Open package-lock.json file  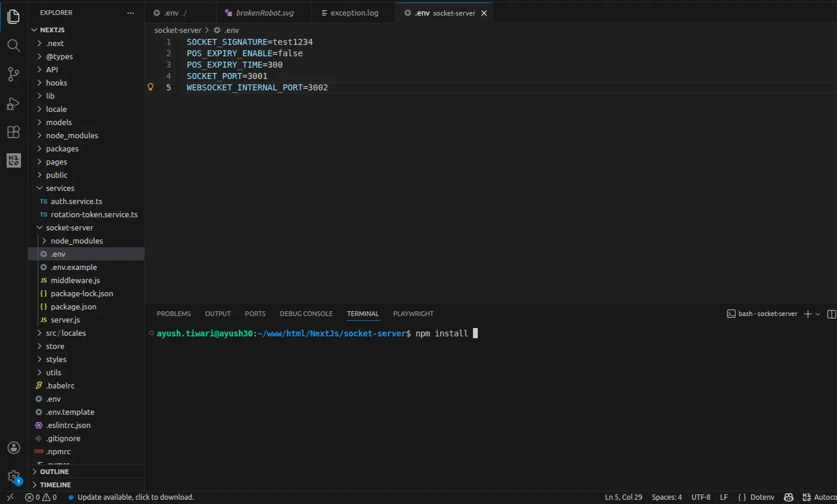tap(81, 293)
